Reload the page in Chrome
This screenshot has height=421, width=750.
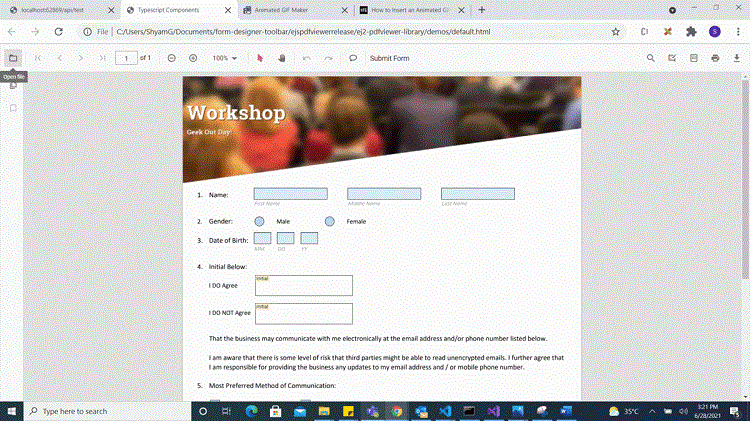click(58, 32)
